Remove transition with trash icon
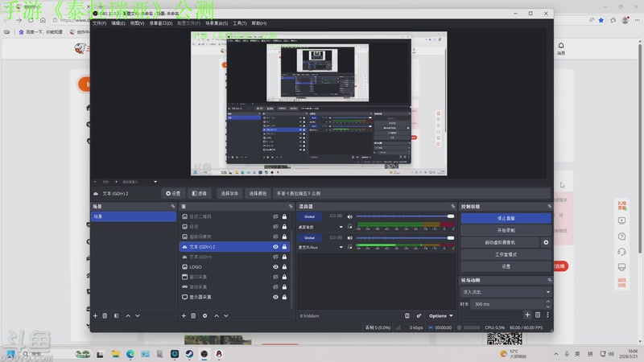The width and height of the screenshot is (644, 362). (x=538, y=315)
